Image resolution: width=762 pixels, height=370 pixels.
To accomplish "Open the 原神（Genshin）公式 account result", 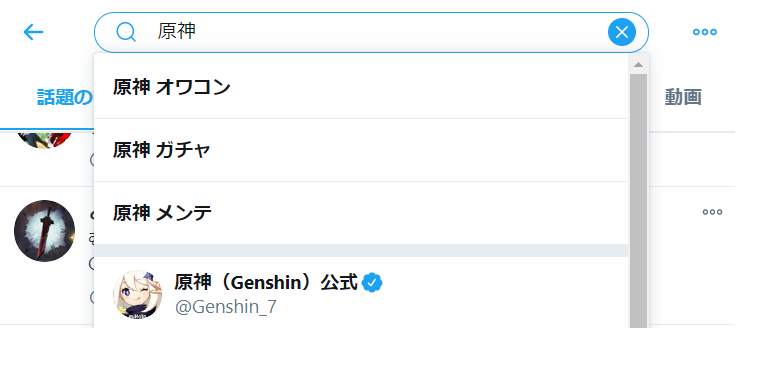I will coord(361,293).
